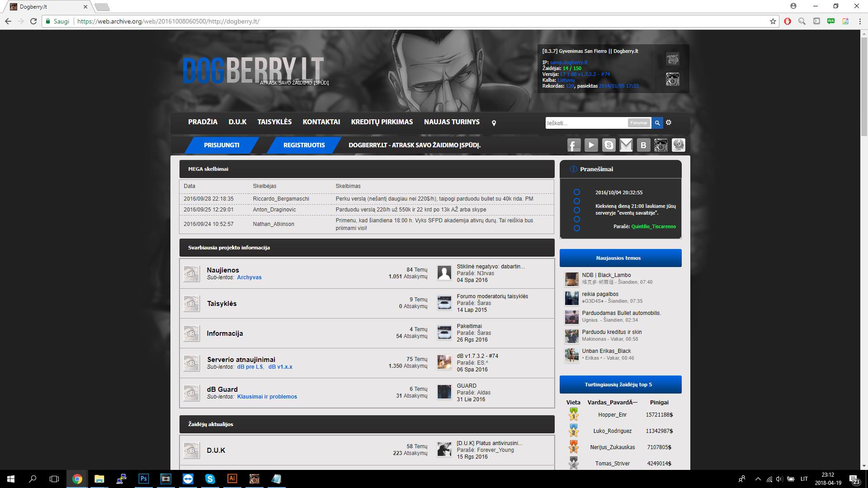868x488 pixels.
Task: Show hidden system tray icons
Action: tap(758, 479)
